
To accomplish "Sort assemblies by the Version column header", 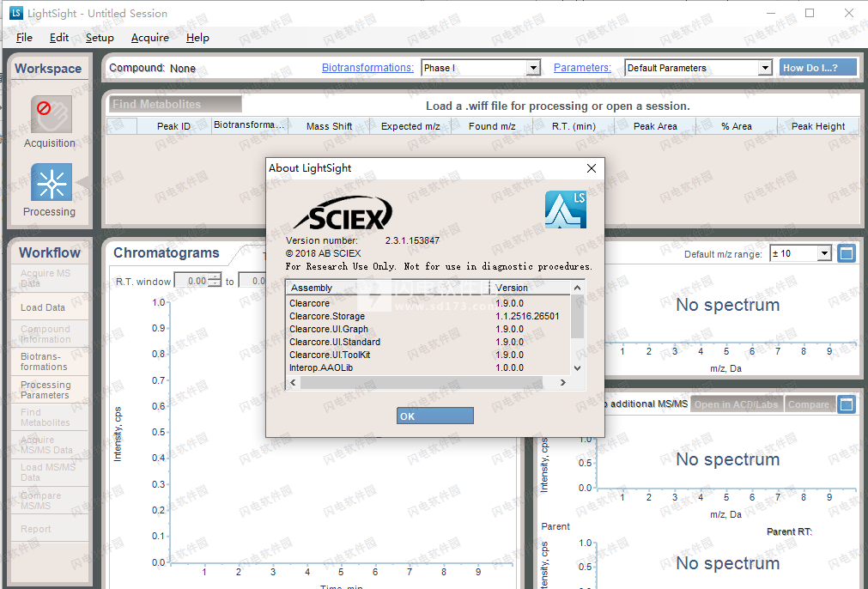I will click(x=531, y=288).
